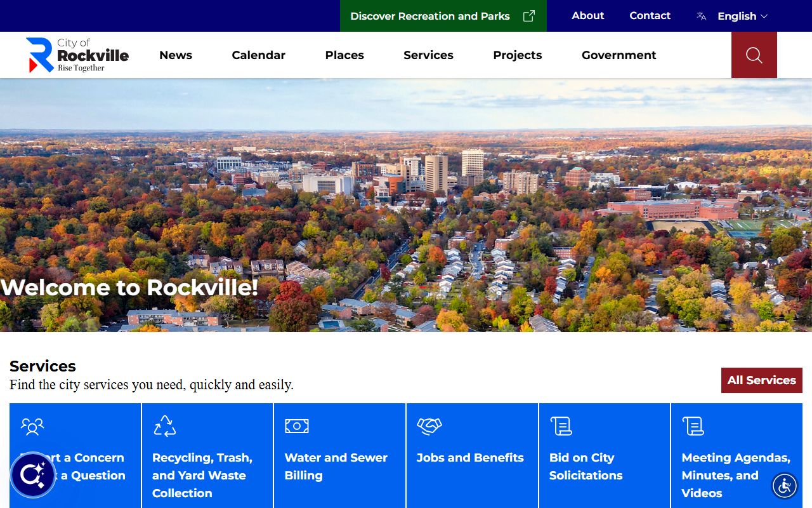Go to the Contact page
Viewport: 812px width, 508px height.
pos(650,15)
